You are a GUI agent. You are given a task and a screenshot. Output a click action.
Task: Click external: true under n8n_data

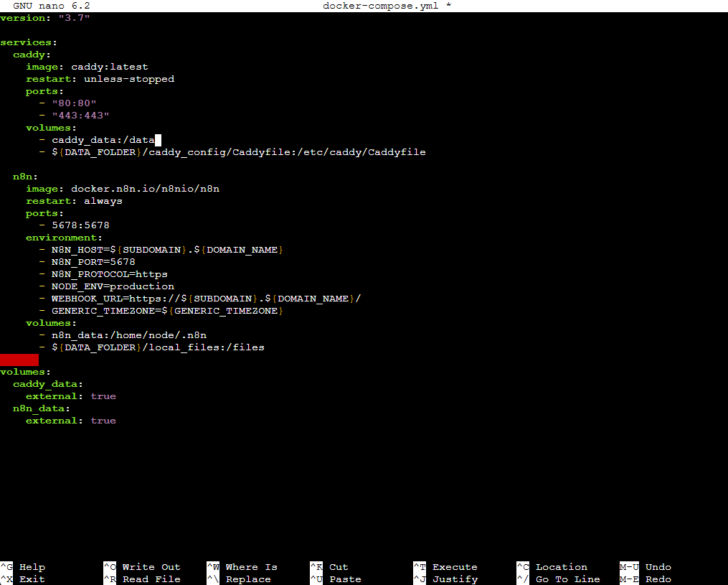pyautogui.click(x=71, y=421)
